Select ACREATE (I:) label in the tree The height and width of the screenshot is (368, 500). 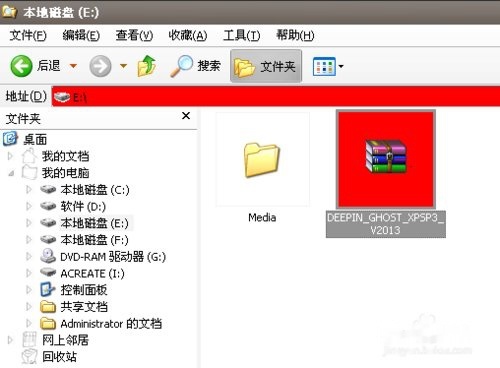pos(92,273)
